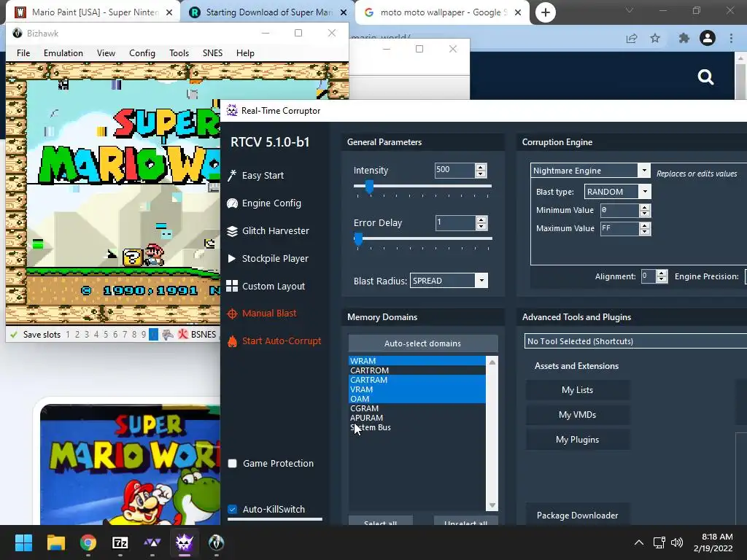Click the Bizhawk taskbar icon
This screenshot has width=747, height=560.
click(x=216, y=542)
